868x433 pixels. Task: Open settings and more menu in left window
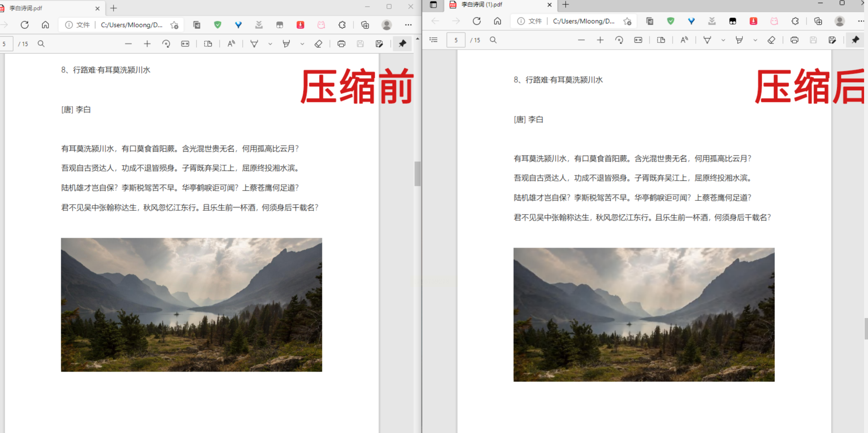pos(408,25)
